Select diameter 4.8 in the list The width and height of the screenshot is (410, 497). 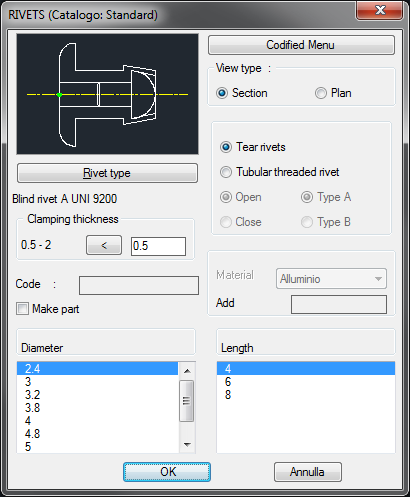coord(97,434)
